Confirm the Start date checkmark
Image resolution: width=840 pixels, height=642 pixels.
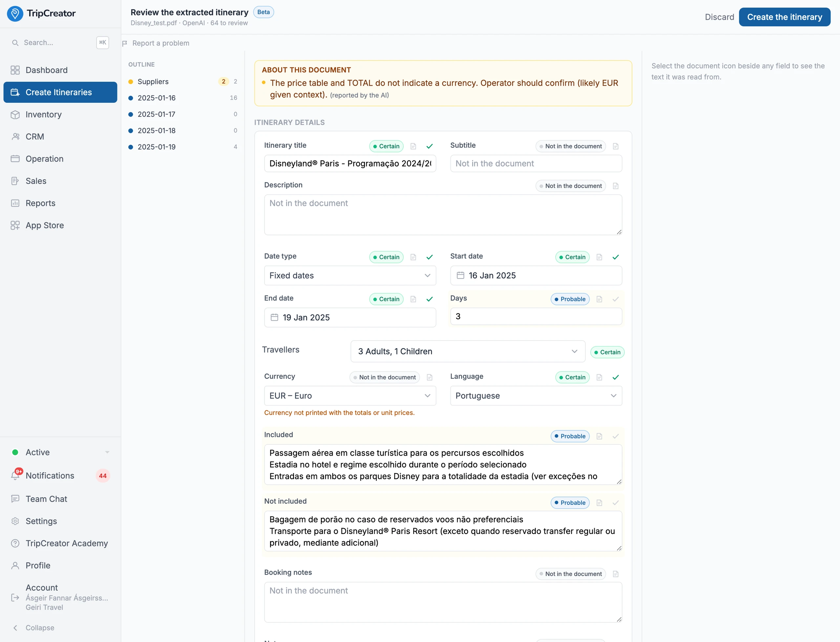tap(615, 257)
